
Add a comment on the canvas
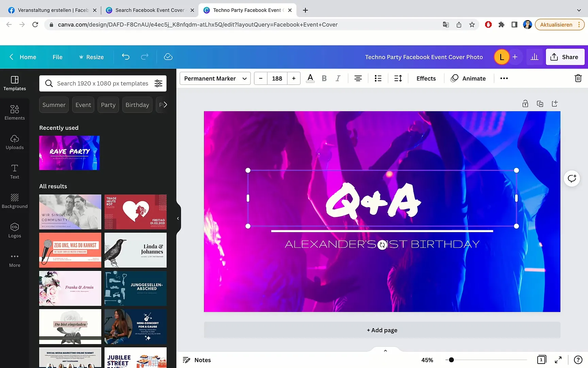(572, 178)
